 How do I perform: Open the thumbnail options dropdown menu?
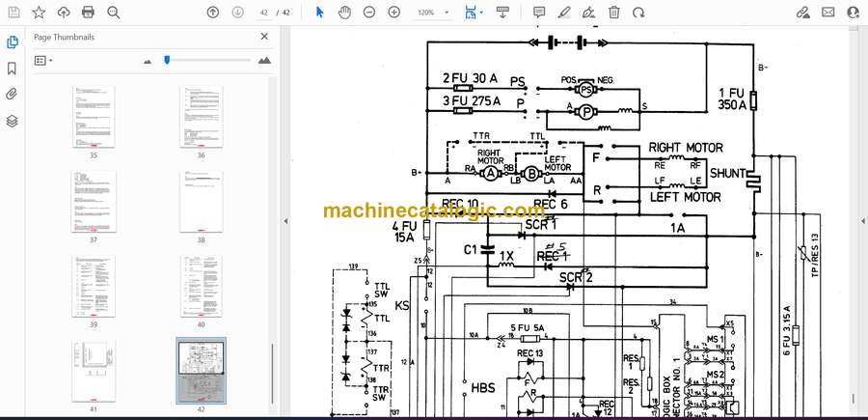tap(42, 60)
